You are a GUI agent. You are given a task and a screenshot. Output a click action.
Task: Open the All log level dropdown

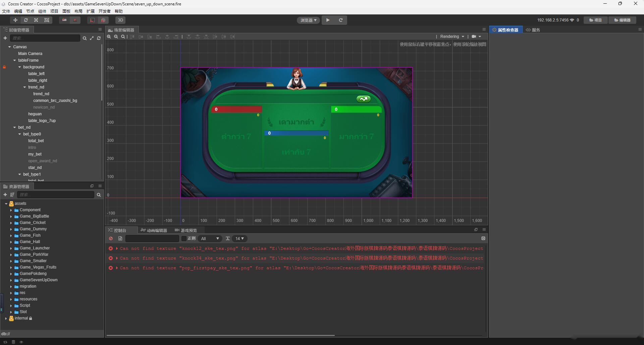[x=210, y=238]
